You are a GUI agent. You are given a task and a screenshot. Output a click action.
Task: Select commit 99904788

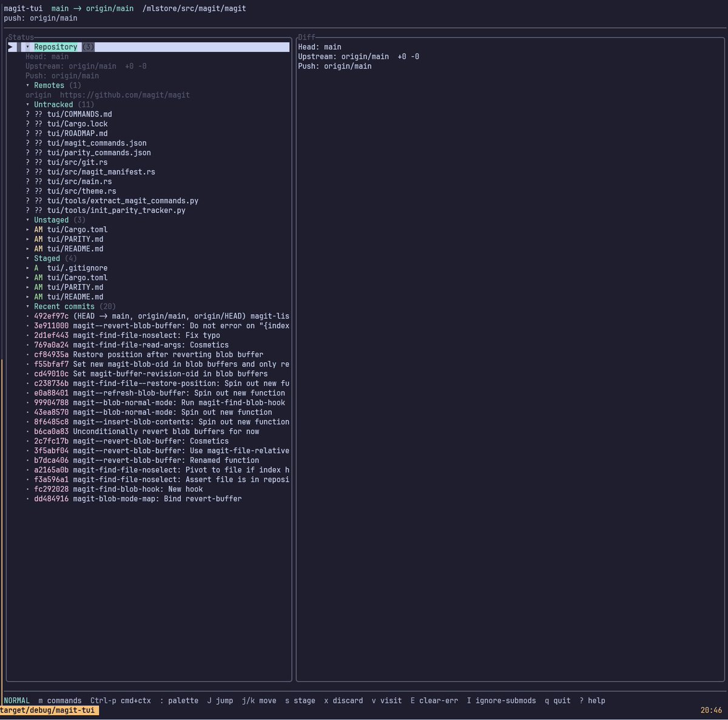point(155,403)
